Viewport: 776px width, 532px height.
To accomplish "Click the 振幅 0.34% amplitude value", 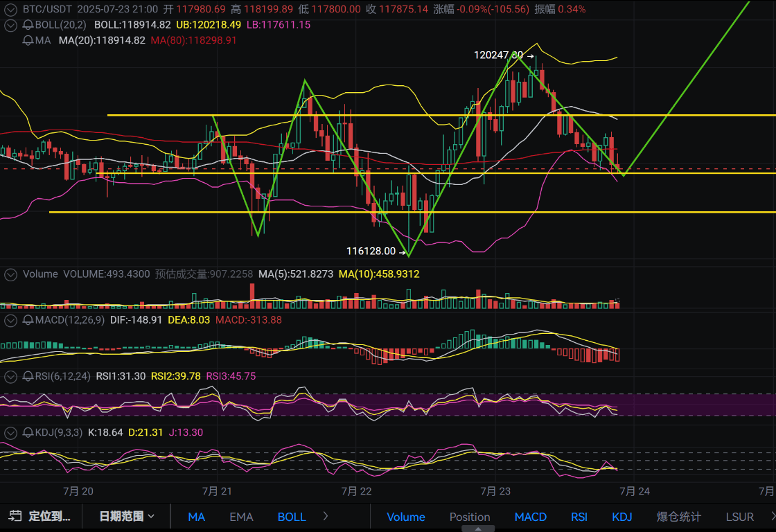I will pos(560,10).
